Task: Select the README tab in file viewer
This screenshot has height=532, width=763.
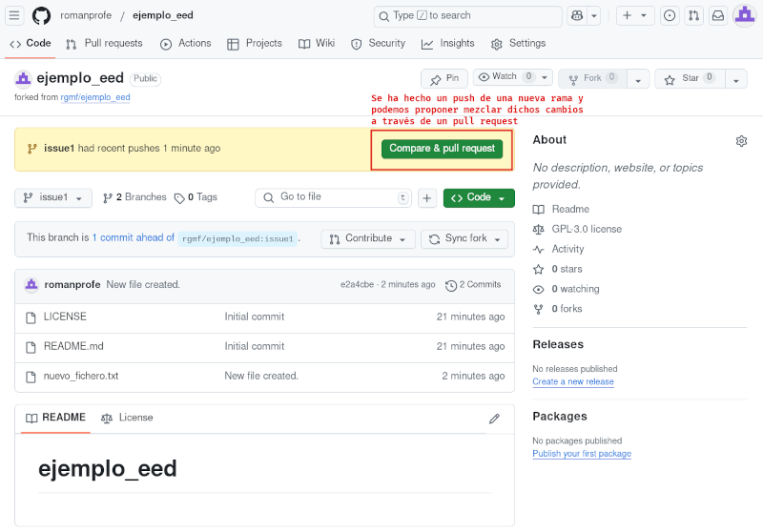Action: (55, 418)
